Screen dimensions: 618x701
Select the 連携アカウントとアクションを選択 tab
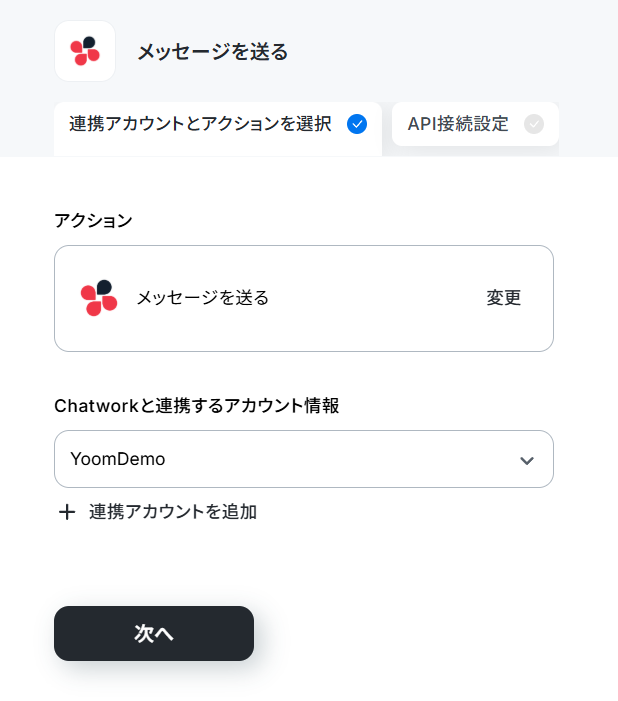(218, 129)
